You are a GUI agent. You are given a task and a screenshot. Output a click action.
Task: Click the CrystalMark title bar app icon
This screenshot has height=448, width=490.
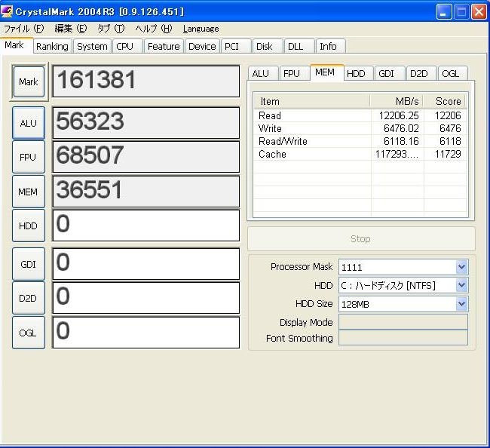8,11
